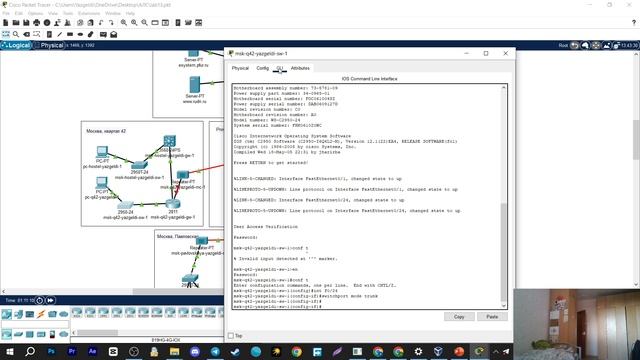Choose the WAN Emulation cloud subcategory
The height and width of the screenshot is (360, 640).
click(x=64, y=334)
